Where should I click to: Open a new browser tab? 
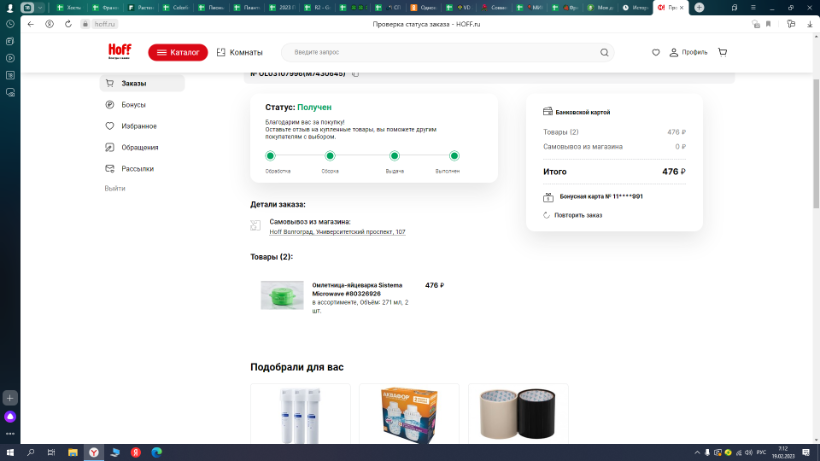[x=699, y=7]
